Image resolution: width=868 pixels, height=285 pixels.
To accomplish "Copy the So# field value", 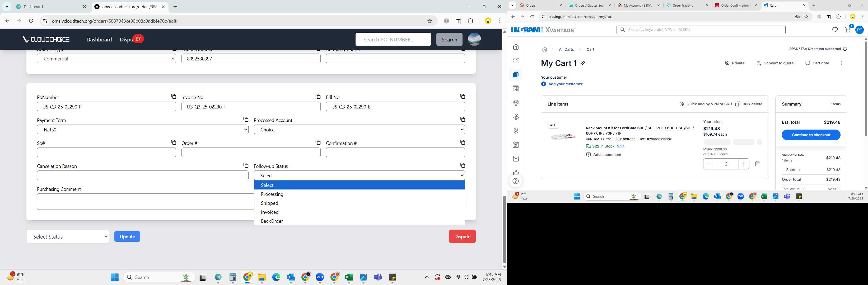I will pyautogui.click(x=174, y=142).
